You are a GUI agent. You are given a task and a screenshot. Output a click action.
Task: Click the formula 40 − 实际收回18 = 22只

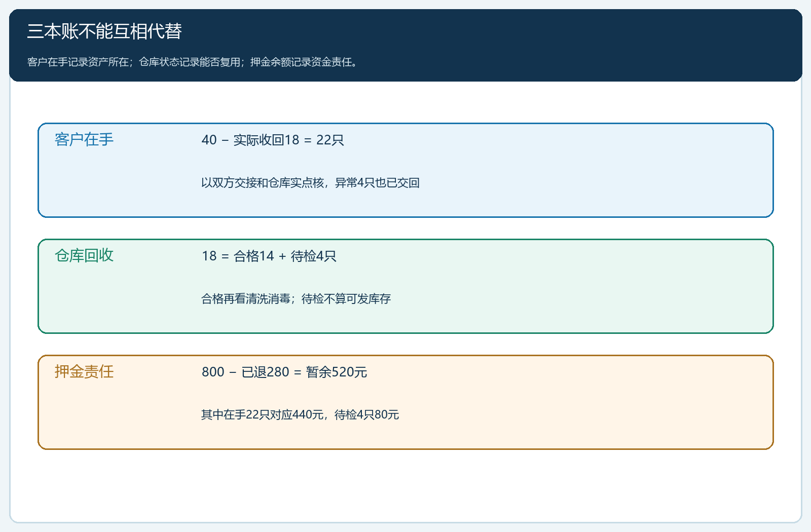273,140
